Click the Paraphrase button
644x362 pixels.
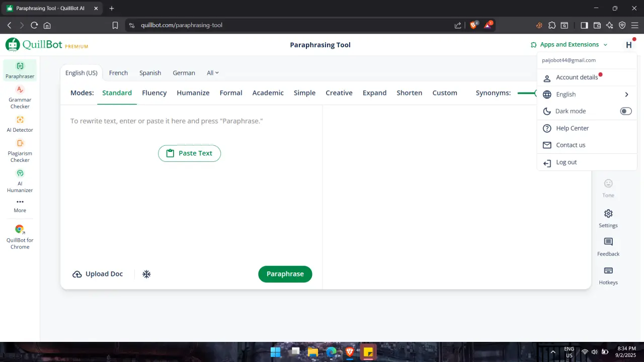pos(285,274)
